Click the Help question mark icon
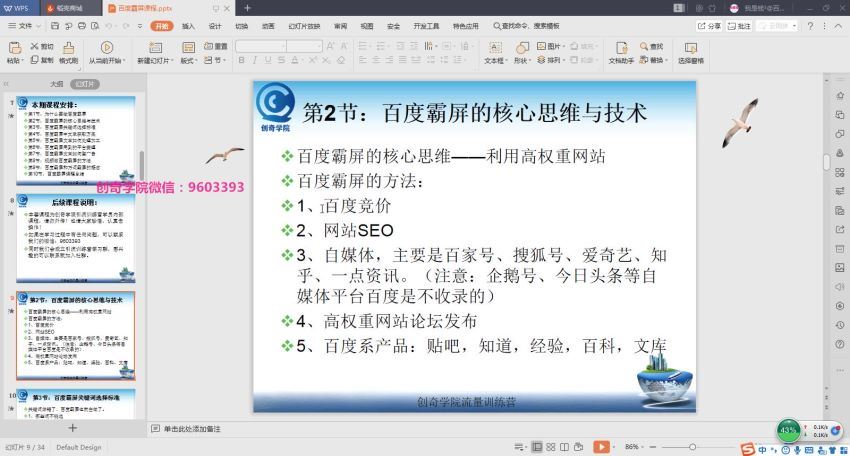 coord(810,25)
